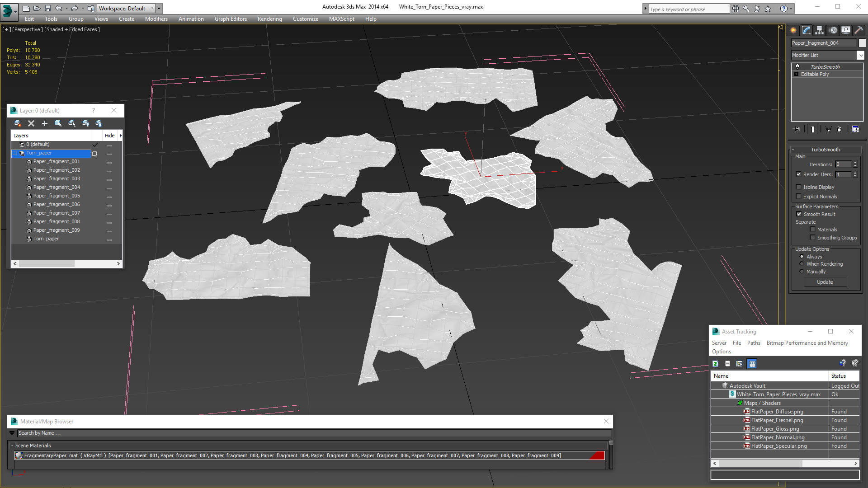The width and height of the screenshot is (868, 488).
Task: Switch Asset Tracking to table view icon
Action: (x=752, y=364)
